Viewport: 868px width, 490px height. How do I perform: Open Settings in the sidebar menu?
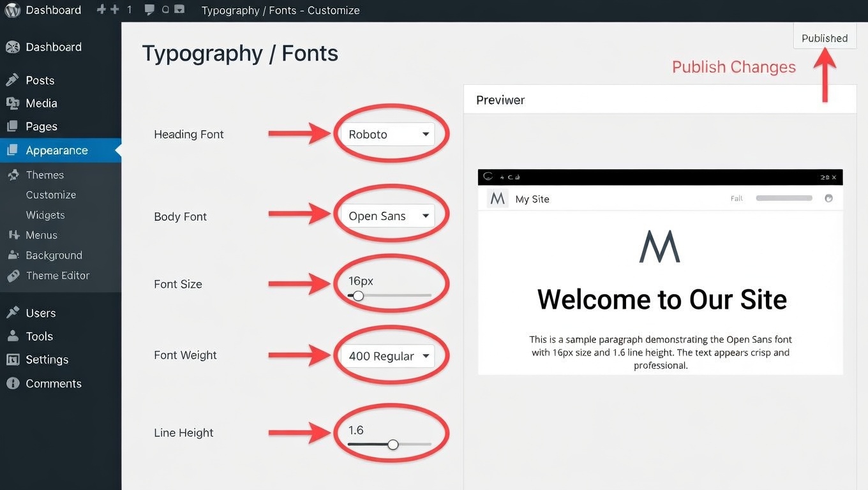tap(47, 360)
